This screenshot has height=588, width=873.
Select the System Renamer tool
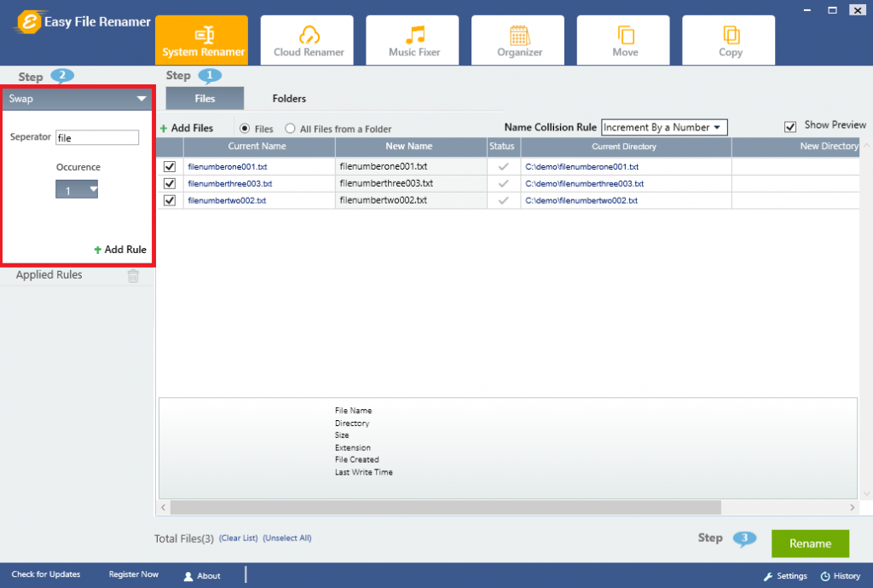201,39
